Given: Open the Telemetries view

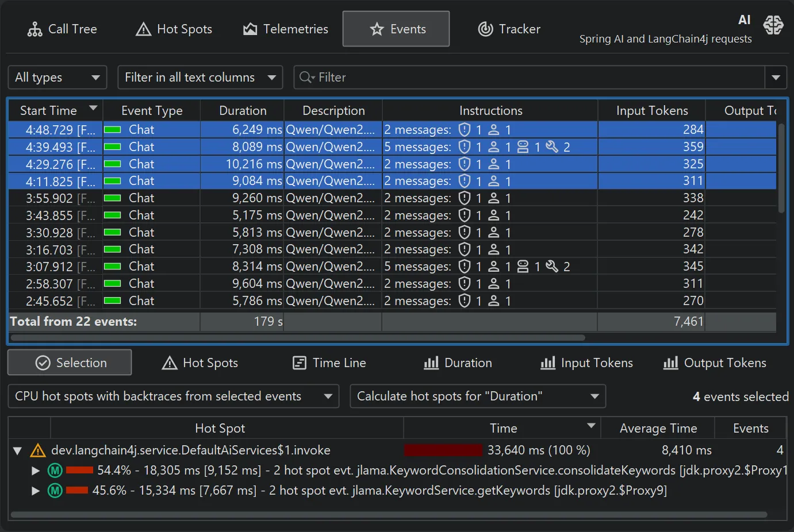Looking at the screenshot, I should coord(285,29).
